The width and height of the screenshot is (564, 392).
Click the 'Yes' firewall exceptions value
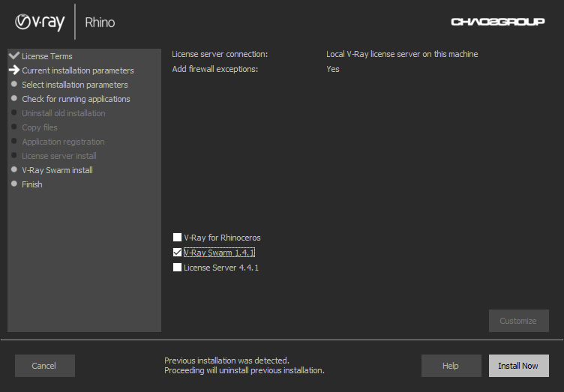tap(333, 69)
